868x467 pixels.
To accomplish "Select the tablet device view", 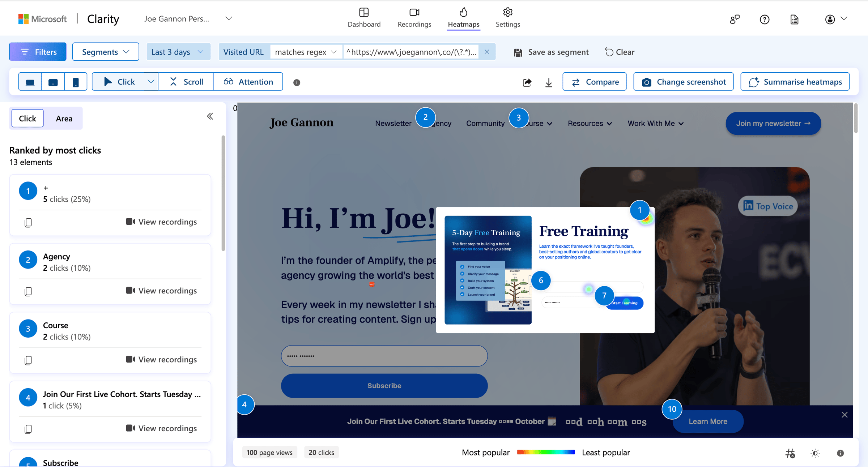I will 53,82.
